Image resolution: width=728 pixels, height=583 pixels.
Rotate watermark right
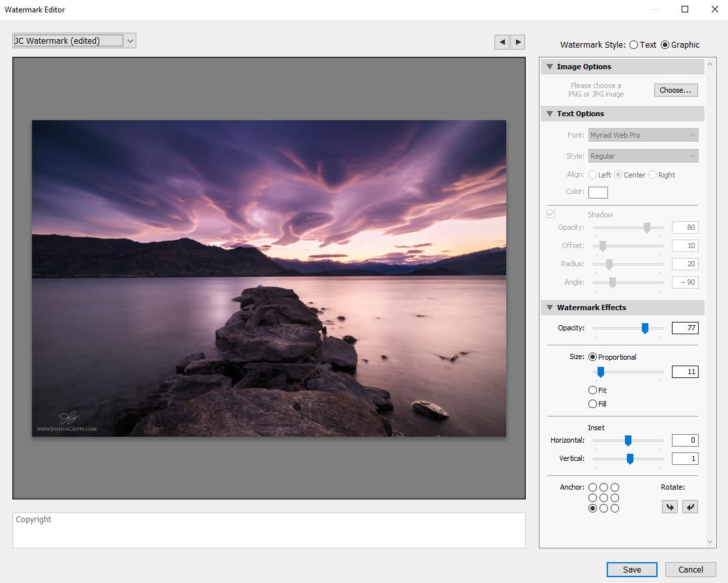click(690, 507)
